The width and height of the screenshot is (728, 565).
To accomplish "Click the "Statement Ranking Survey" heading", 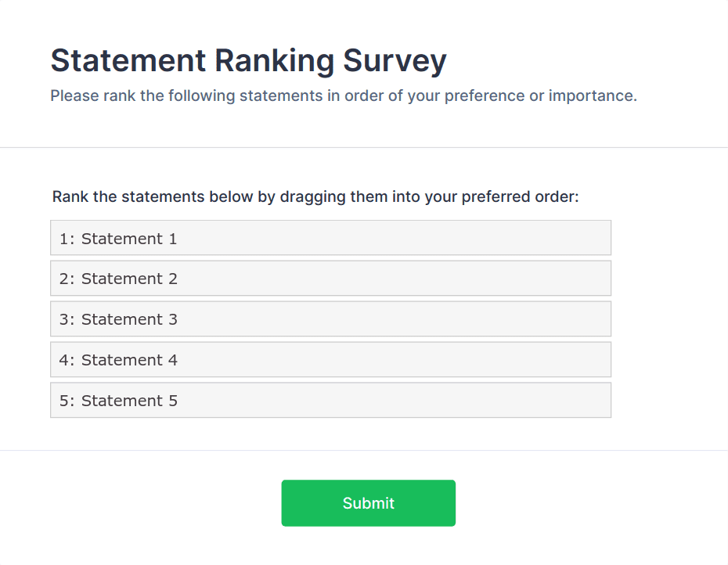I will tap(248, 60).
